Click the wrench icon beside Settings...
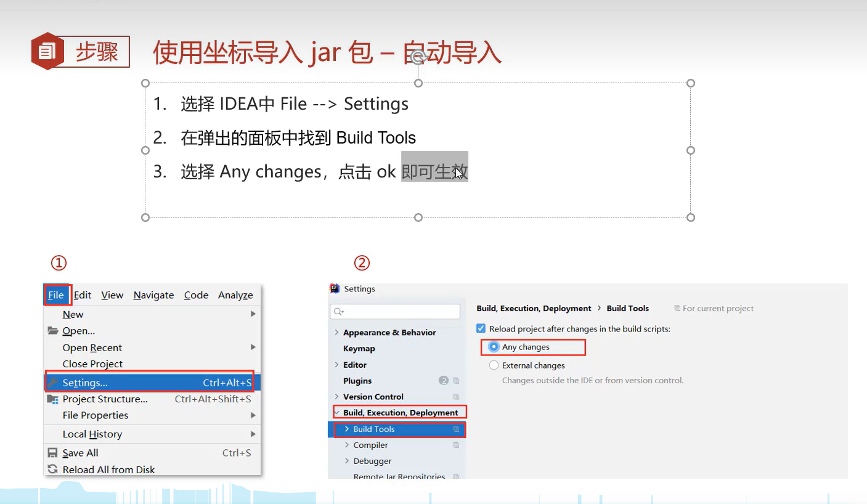867x504 pixels. click(x=53, y=383)
